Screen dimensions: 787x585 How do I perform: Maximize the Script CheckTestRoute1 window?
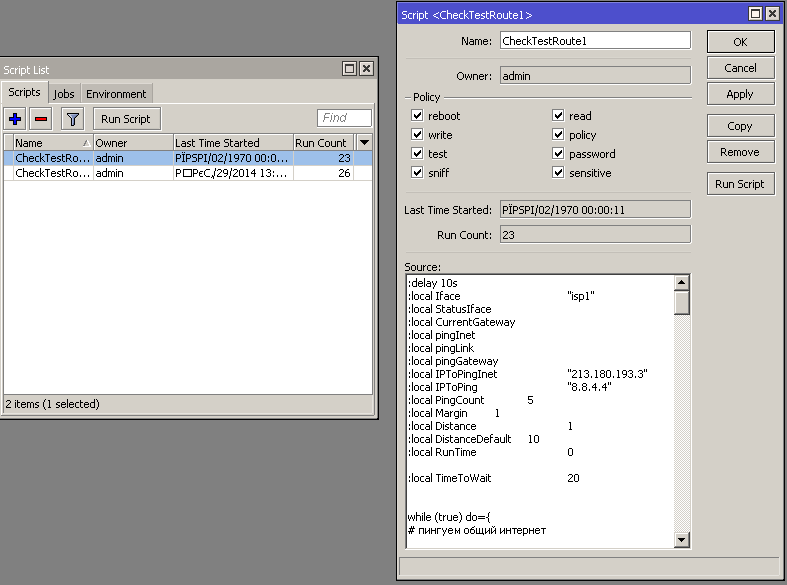pyautogui.click(x=755, y=14)
